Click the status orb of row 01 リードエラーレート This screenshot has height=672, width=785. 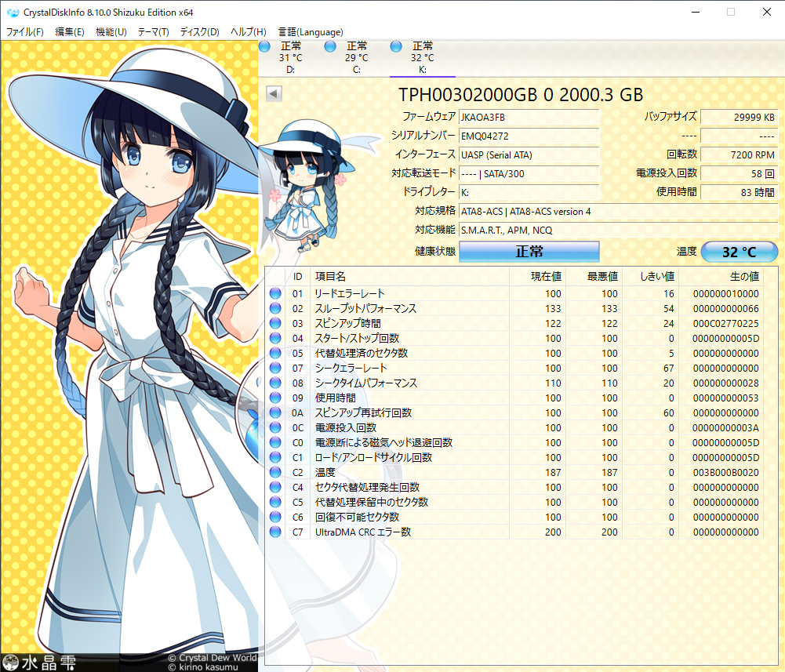[275, 293]
